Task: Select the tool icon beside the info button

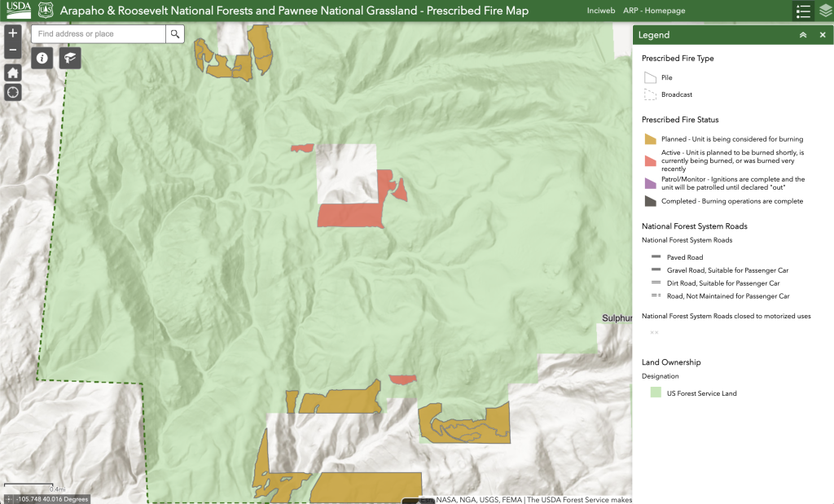Action: [x=70, y=58]
